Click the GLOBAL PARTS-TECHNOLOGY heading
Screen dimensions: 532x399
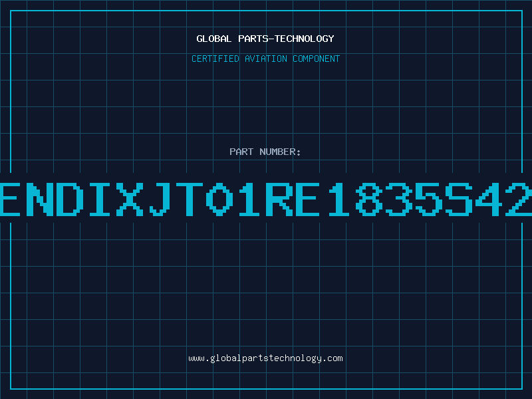click(x=265, y=39)
